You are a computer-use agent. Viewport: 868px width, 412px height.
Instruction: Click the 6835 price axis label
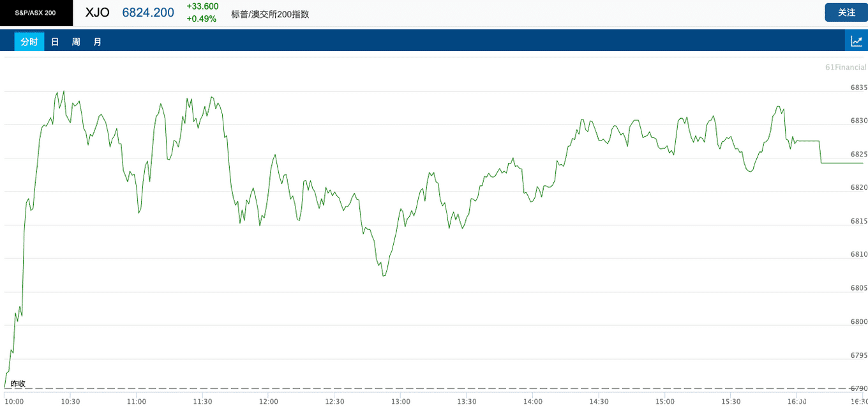click(x=858, y=88)
